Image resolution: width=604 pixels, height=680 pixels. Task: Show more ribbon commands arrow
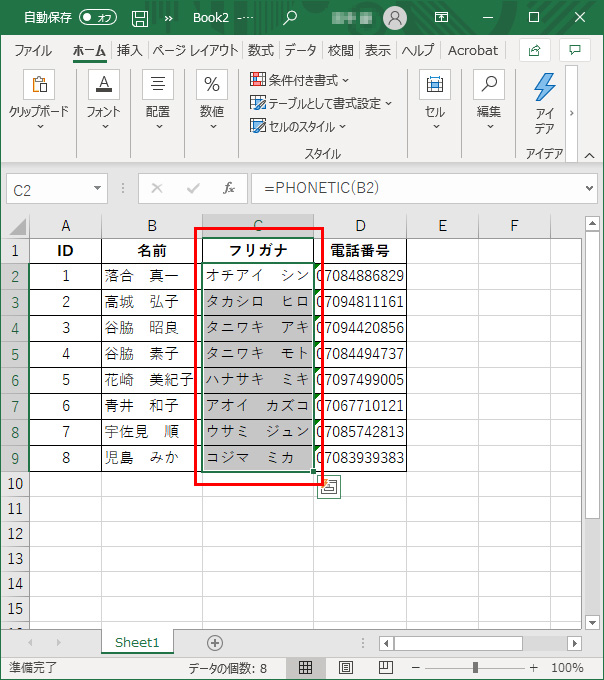click(571, 113)
